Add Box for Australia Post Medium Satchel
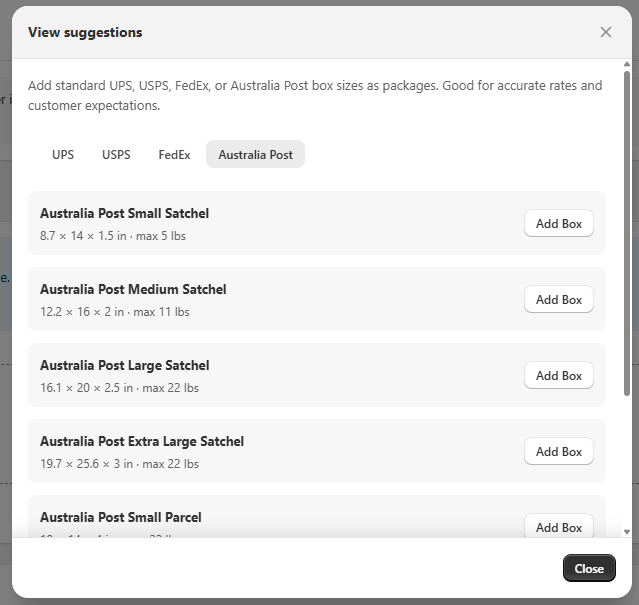639x605 pixels. [x=558, y=300]
